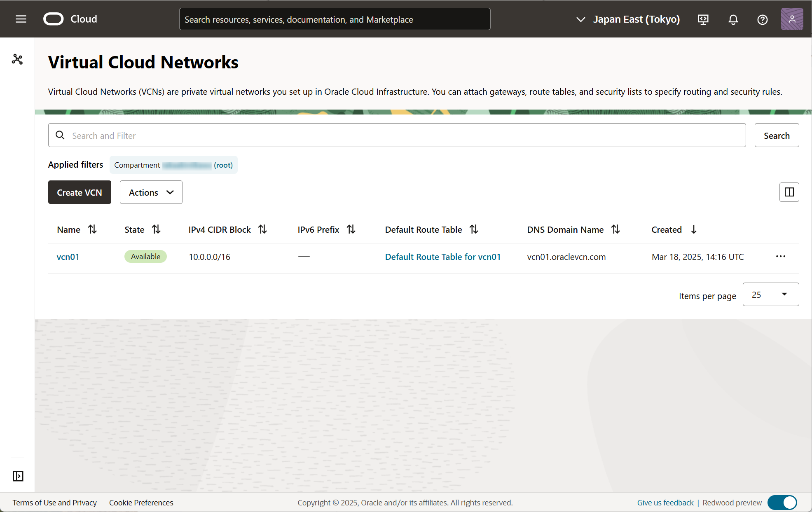Click the Create VCN button
Image resolution: width=812 pixels, height=512 pixels.
click(x=80, y=192)
